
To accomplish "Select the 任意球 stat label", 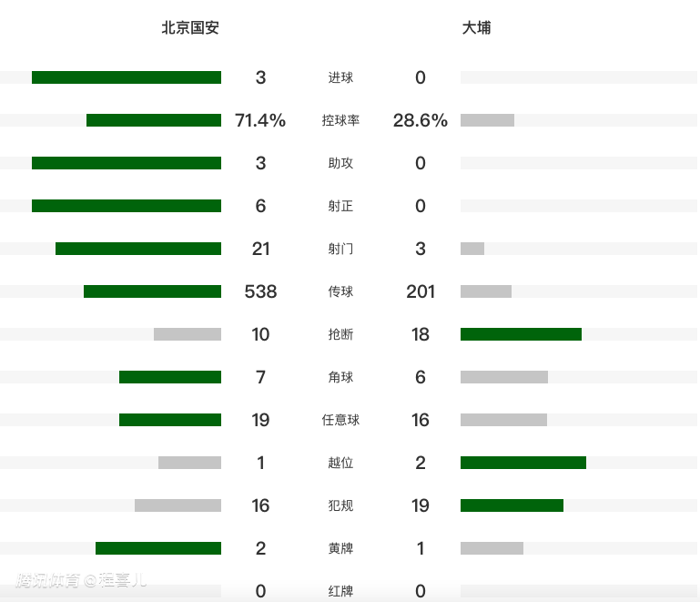I will tap(340, 421).
